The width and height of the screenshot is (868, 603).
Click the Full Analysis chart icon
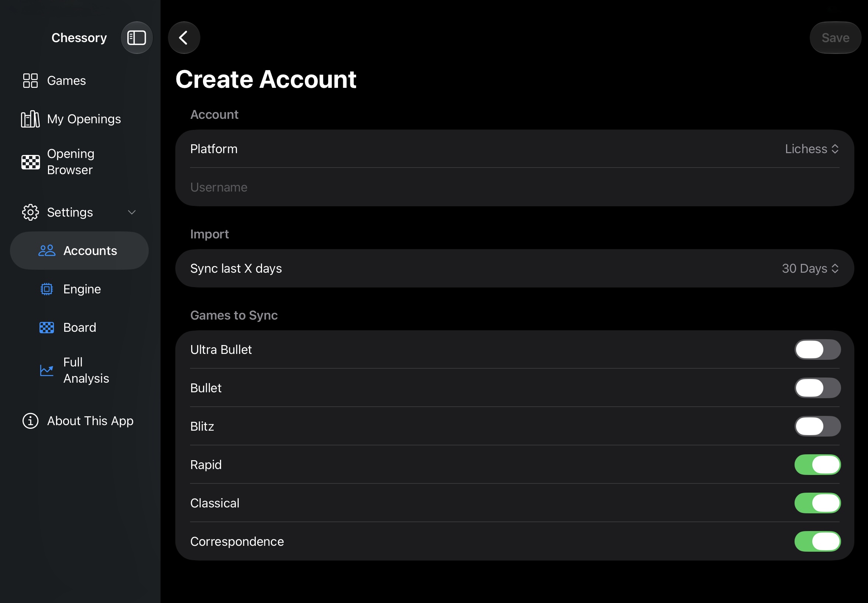point(47,370)
